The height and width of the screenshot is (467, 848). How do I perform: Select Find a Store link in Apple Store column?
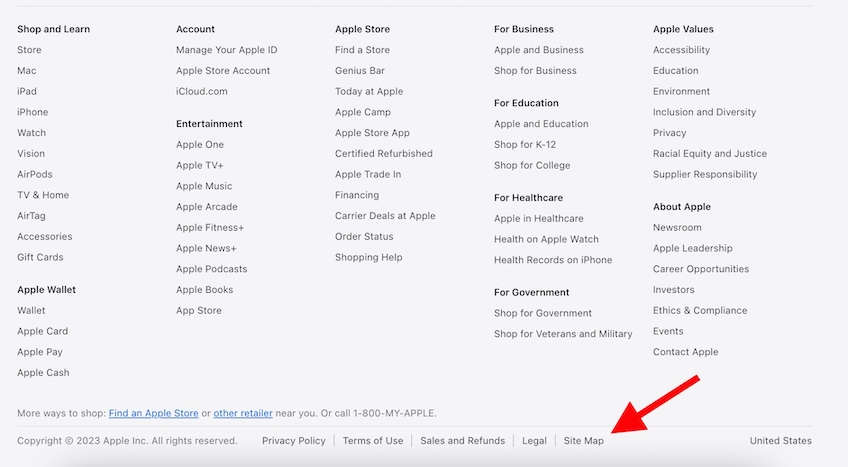[x=362, y=50]
